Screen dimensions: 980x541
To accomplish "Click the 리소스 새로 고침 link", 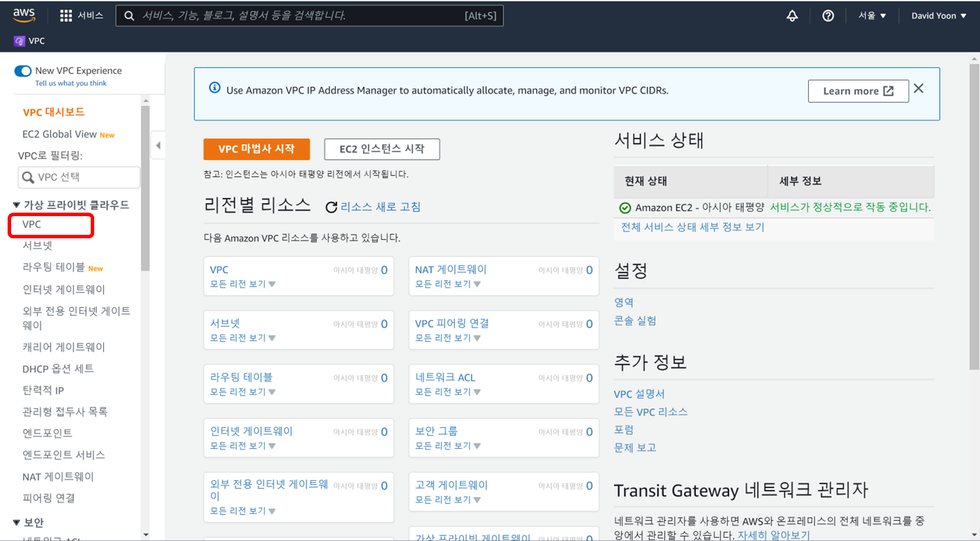I will (x=380, y=207).
